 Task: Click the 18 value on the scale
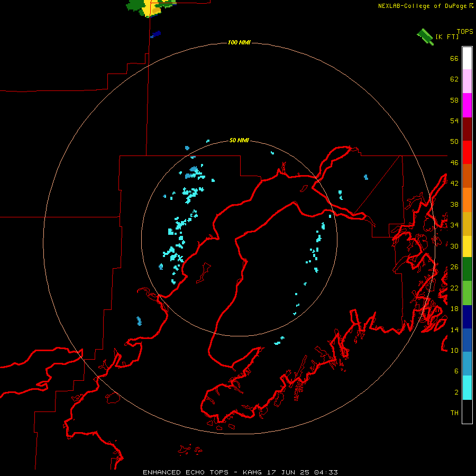(454, 309)
